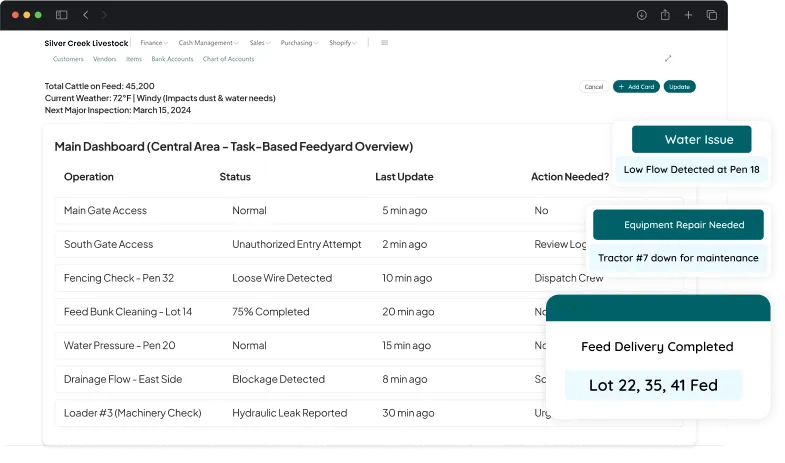The width and height of the screenshot is (785, 463).
Task: Expand the Purchasing dropdown menu
Action: (299, 43)
